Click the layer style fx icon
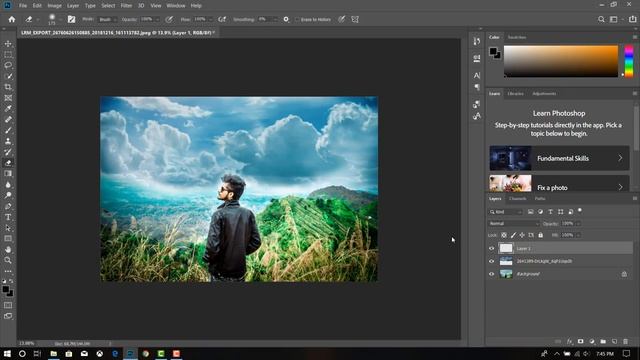 (569, 341)
